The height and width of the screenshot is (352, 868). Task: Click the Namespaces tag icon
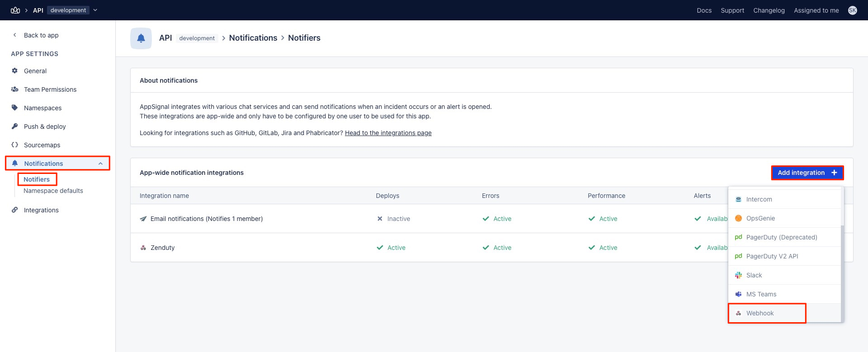pos(14,108)
